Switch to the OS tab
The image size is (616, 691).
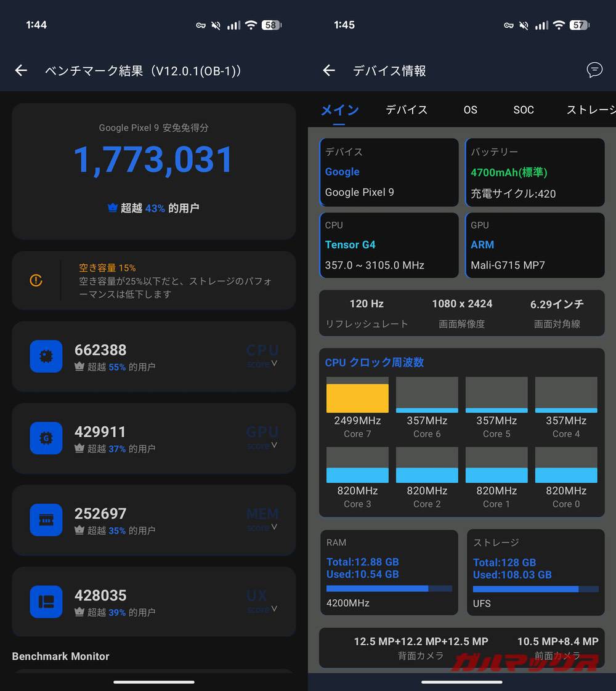tap(470, 110)
